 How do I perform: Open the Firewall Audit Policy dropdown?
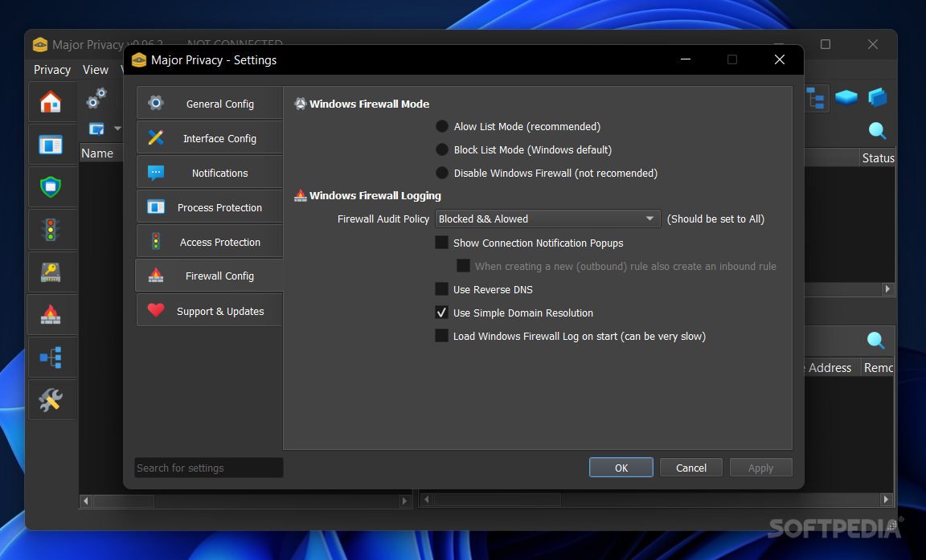click(547, 219)
